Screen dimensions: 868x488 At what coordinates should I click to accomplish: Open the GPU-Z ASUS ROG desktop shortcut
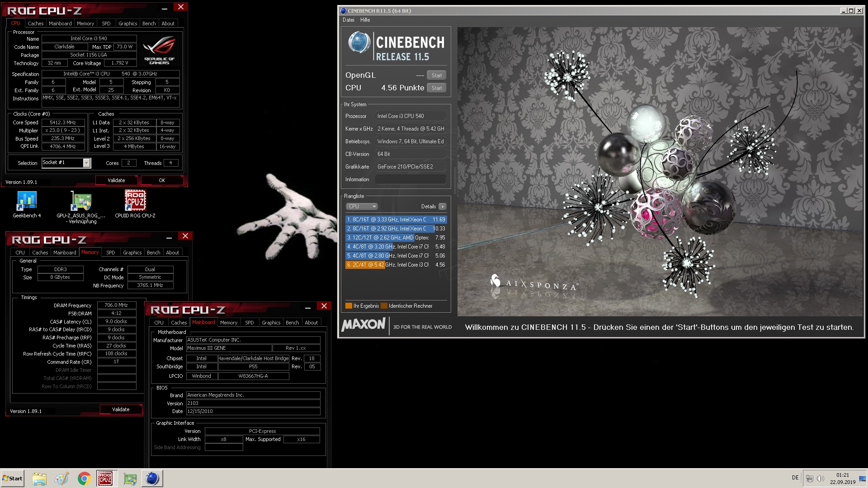point(81,207)
